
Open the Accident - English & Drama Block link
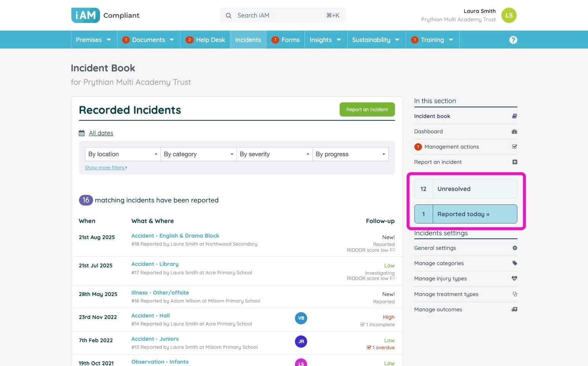point(175,236)
